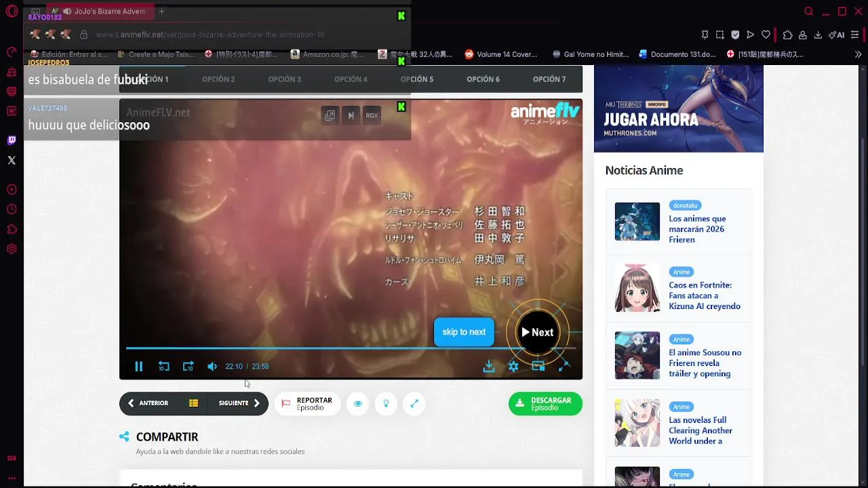868x488 pixels.
Task: Toggle the eye icon to mark as seen
Action: (358, 404)
